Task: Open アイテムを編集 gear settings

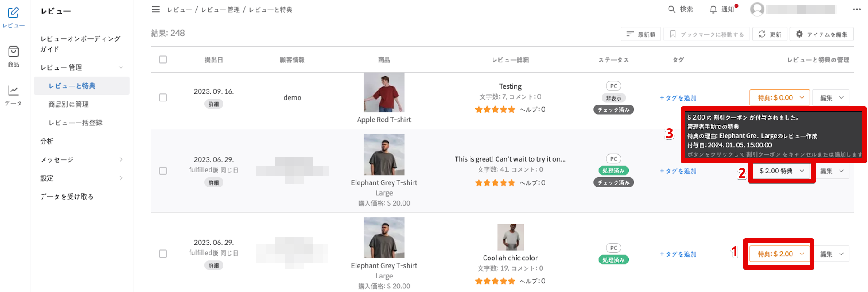Action: 799,34
